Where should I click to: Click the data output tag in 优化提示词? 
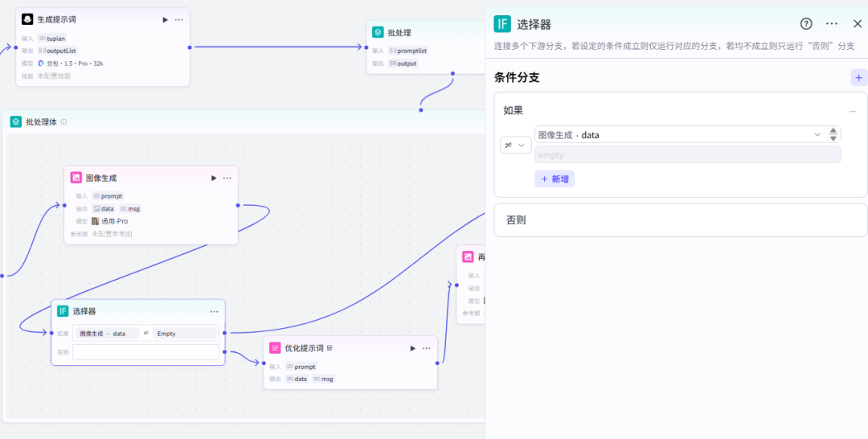297,380
